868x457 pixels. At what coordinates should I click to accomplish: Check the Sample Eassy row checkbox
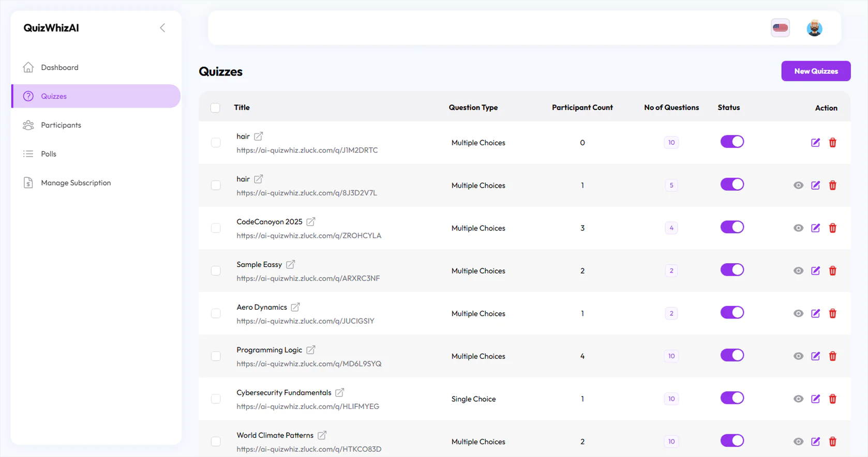216,271
